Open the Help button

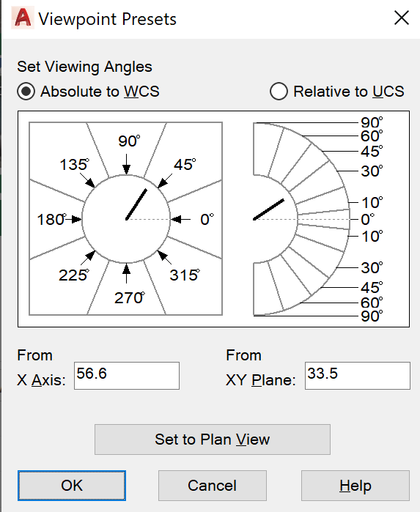click(x=355, y=486)
